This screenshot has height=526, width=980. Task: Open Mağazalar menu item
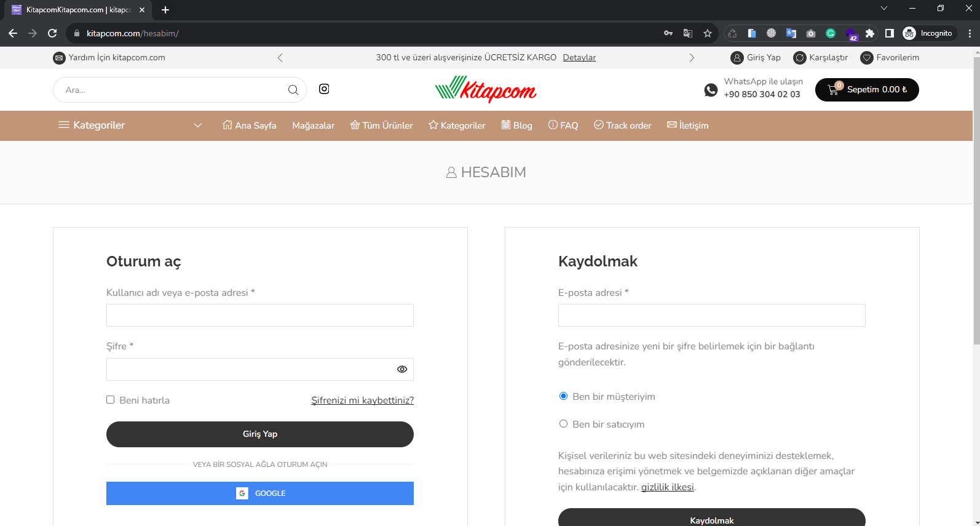[x=314, y=126]
